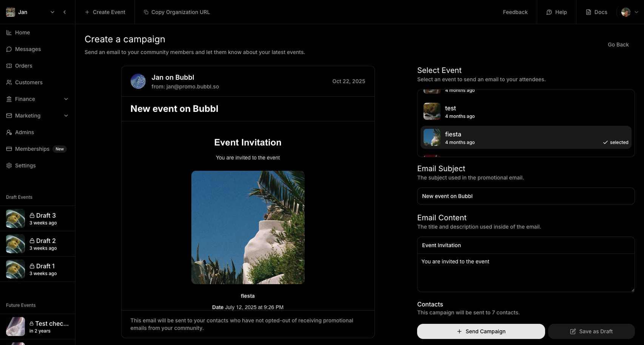Click the Memberships card icon
The image size is (644, 345).
[9, 149]
